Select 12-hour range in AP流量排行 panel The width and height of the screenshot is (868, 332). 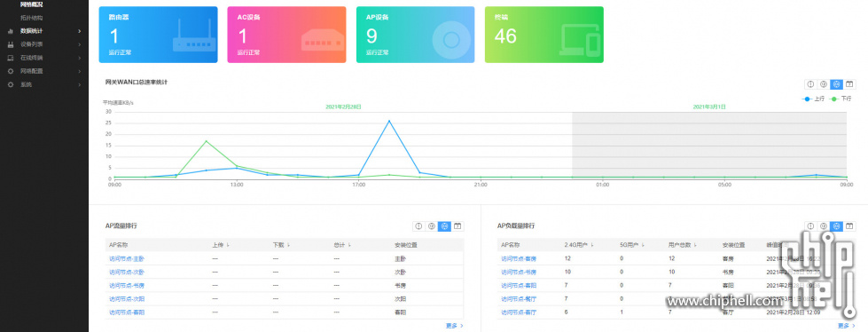431,226
